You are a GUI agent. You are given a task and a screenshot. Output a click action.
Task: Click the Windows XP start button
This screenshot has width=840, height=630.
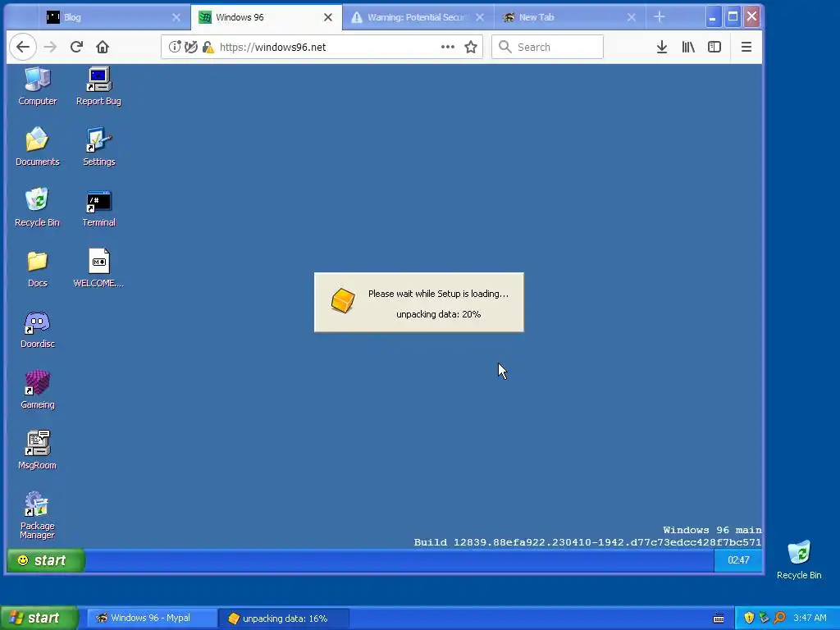tap(39, 619)
